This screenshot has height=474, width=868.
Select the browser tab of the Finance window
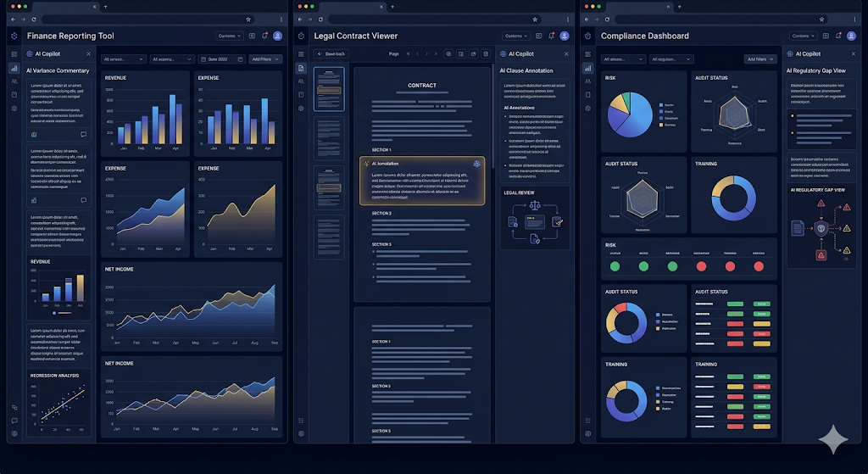coord(65,7)
